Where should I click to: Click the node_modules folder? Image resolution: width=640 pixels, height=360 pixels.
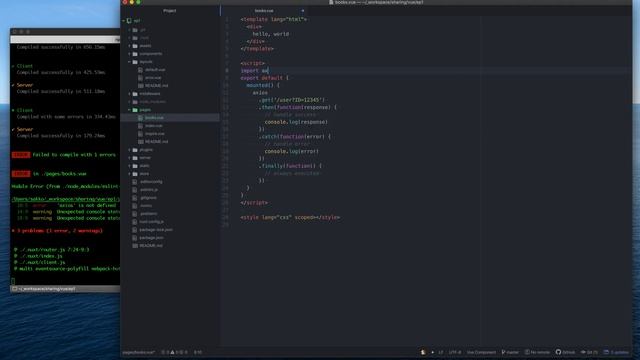pyautogui.click(x=152, y=102)
